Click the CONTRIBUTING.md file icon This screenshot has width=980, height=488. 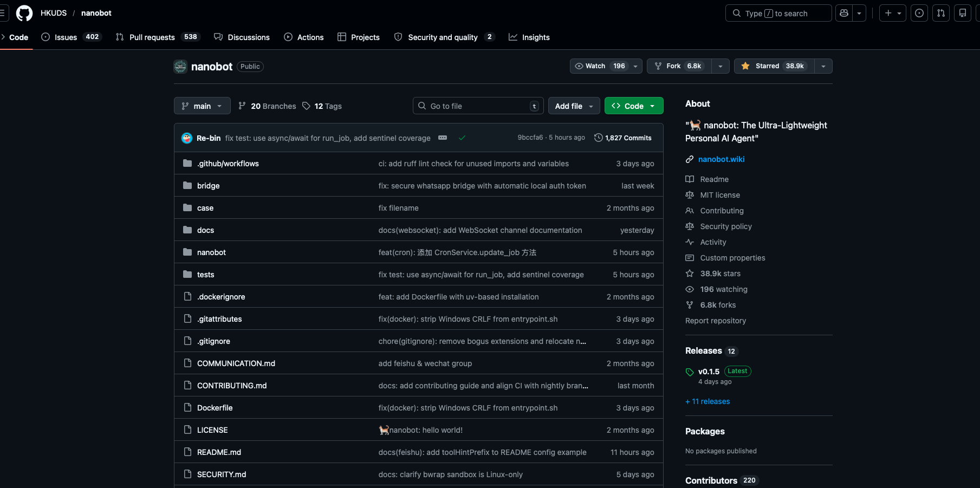187,386
